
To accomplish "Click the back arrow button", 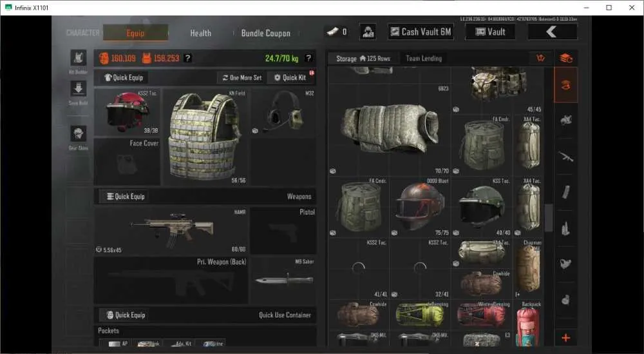I will pyautogui.click(x=552, y=32).
